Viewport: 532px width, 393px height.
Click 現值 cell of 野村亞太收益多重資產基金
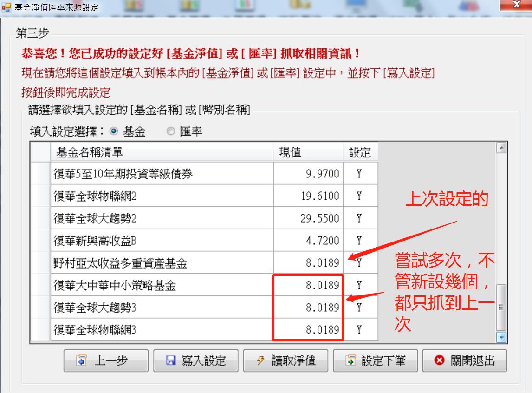308,262
